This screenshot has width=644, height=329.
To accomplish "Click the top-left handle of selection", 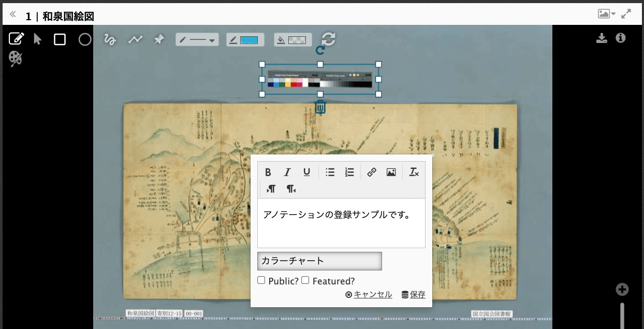I will (262, 64).
